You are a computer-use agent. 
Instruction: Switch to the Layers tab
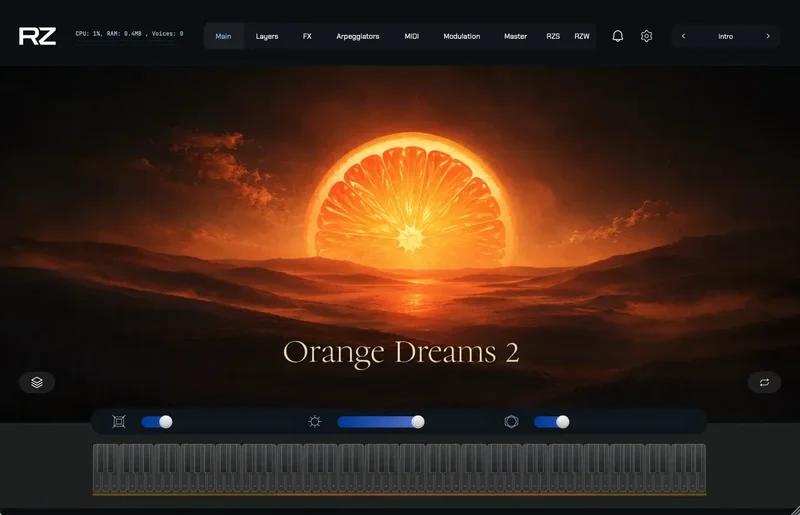pyautogui.click(x=267, y=36)
